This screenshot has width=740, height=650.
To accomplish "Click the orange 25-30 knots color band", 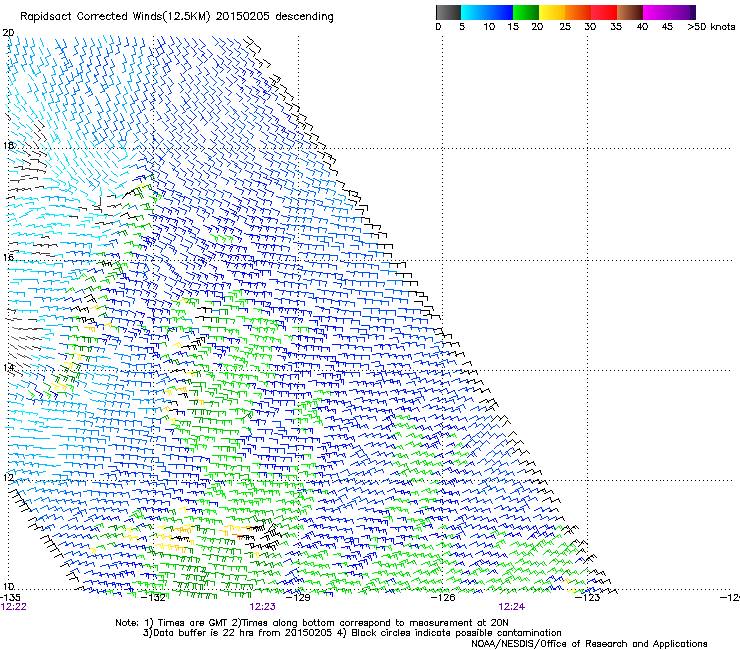I will 578,12.
